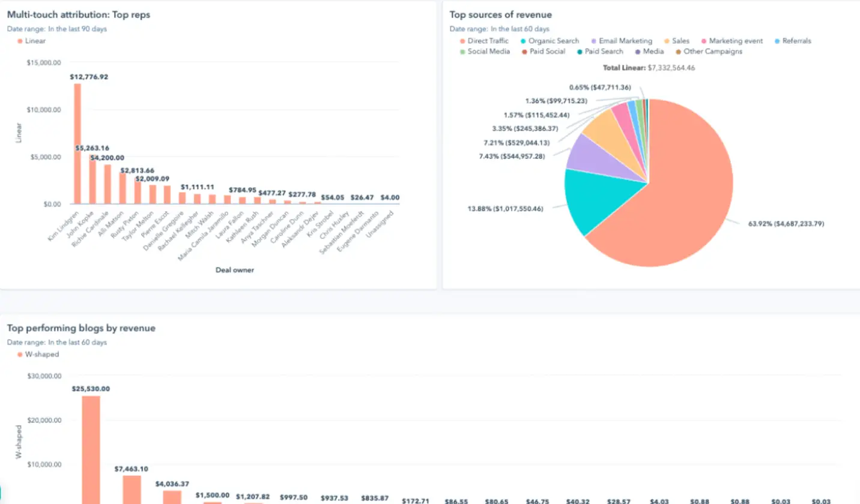
Task: Toggle the Referrals legend item
Action: [793, 41]
